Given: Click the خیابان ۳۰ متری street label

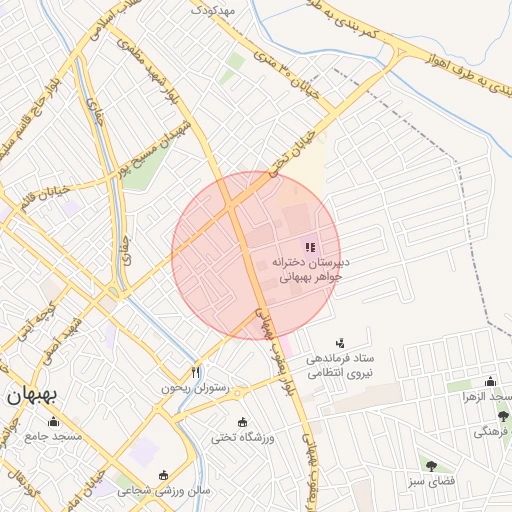Looking at the screenshot, I should (x=287, y=75).
